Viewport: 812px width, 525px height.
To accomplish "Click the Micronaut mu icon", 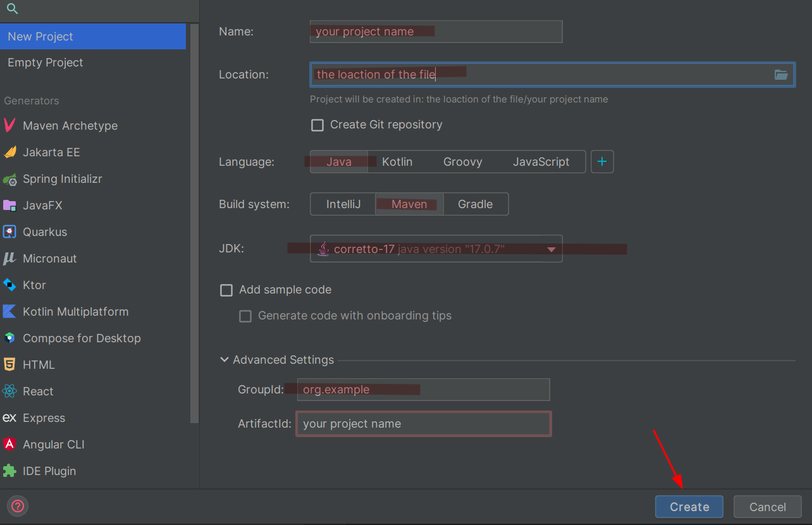I will [9, 259].
